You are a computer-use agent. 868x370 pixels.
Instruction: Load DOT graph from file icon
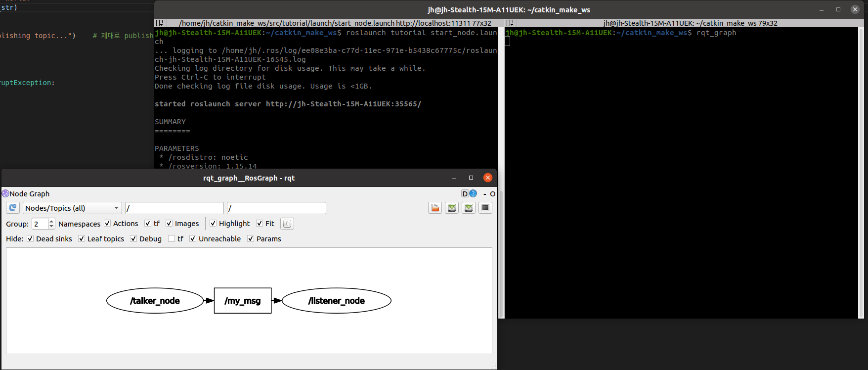(x=435, y=208)
